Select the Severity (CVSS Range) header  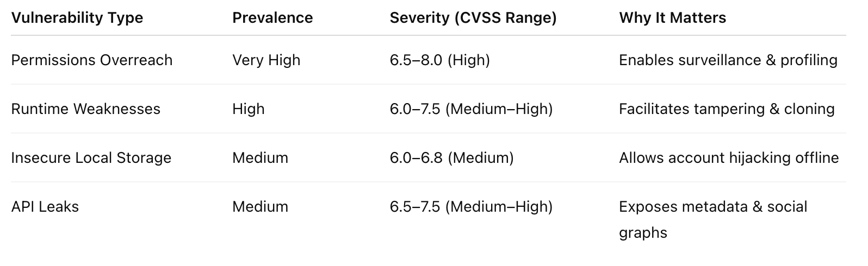[x=473, y=18]
